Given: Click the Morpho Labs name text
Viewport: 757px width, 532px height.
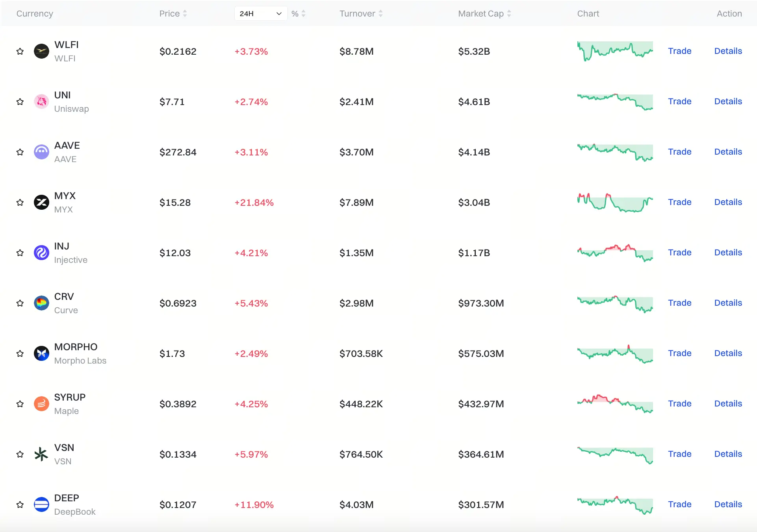Looking at the screenshot, I should 80,361.
